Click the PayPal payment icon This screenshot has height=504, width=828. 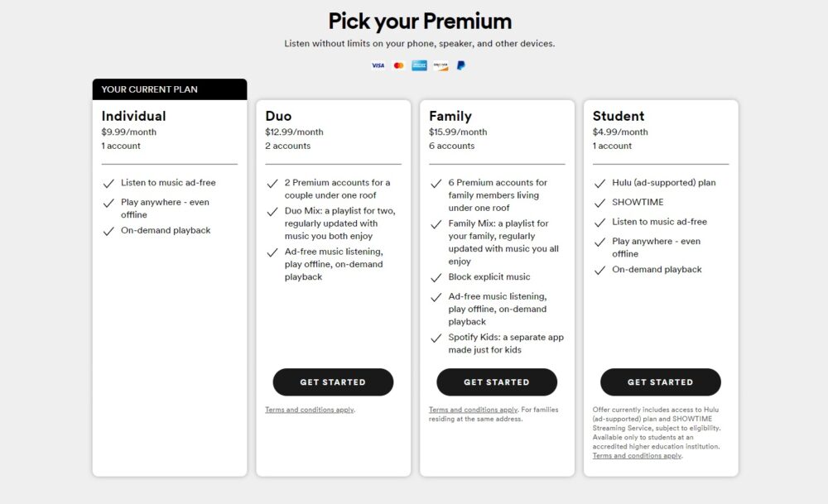pos(461,65)
